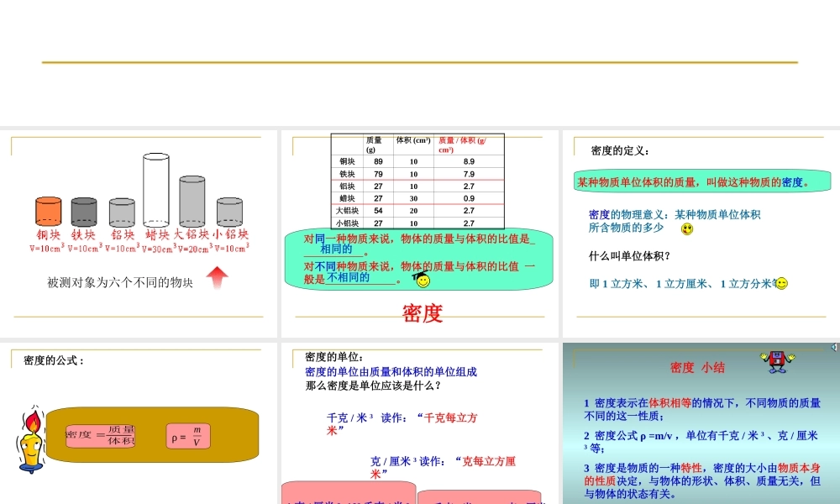Click the volume value 30 in the table
The height and width of the screenshot is (504, 840).
[x=413, y=198]
